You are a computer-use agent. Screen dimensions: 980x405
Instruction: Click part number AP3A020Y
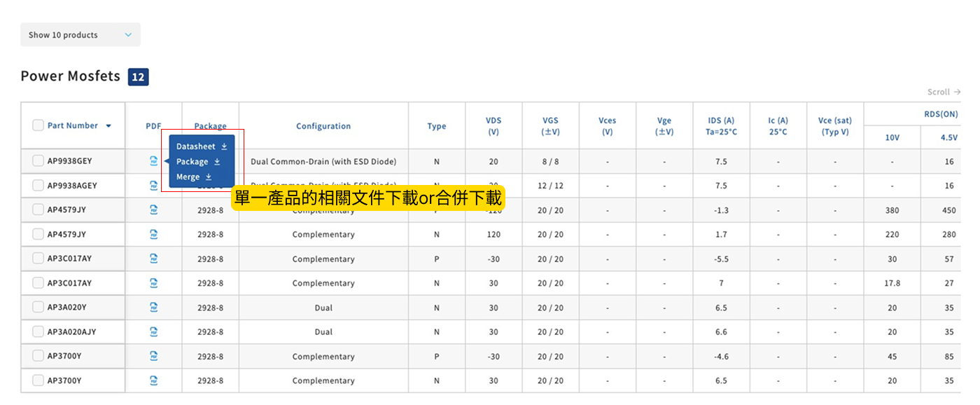(67, 307)
